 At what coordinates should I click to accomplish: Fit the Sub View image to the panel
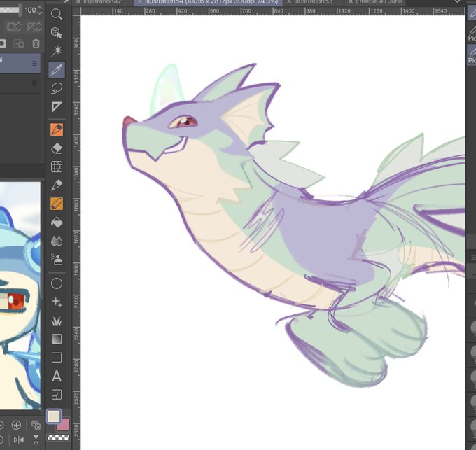tap(36, 425)
